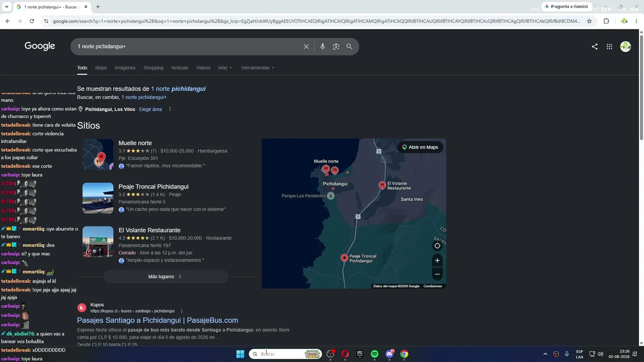Share the search results page
The image size is (644, 362).
595,47
